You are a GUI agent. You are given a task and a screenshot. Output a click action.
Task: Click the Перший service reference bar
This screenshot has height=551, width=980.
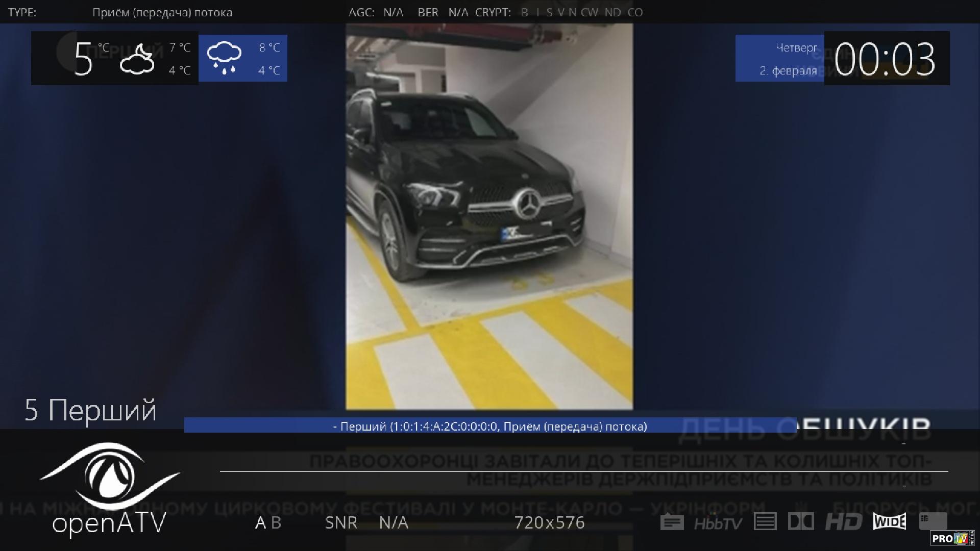click(x=490, y=426)
